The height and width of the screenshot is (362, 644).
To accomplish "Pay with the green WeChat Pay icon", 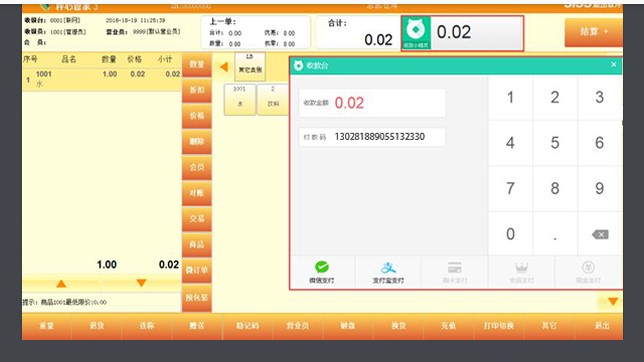I will tap(322, 267).
